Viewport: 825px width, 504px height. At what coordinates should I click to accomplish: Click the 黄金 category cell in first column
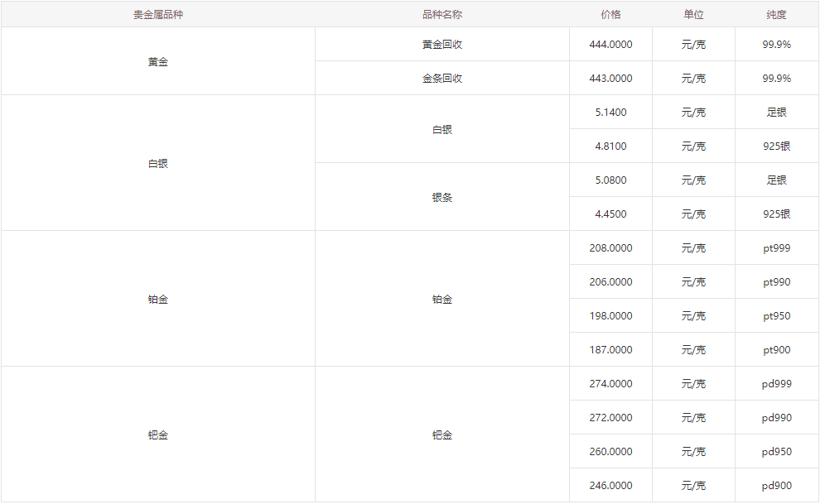pyautogui.click(x=157, y=62)
